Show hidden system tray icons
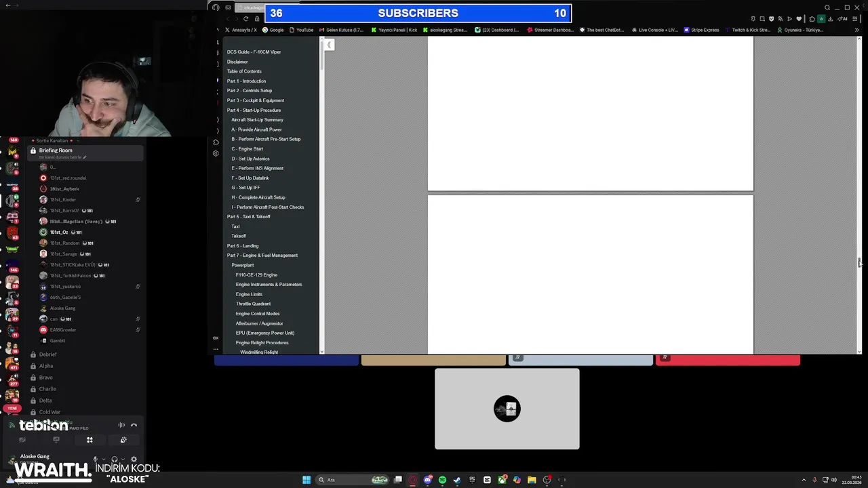This screenshot has height=488, width=868. [805, 480]
